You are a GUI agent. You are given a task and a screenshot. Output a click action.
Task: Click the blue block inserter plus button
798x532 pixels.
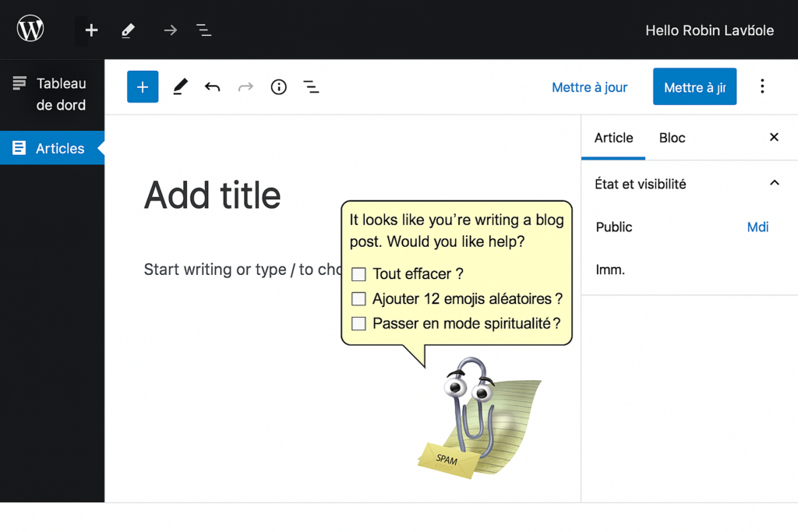tap(143, 87)
